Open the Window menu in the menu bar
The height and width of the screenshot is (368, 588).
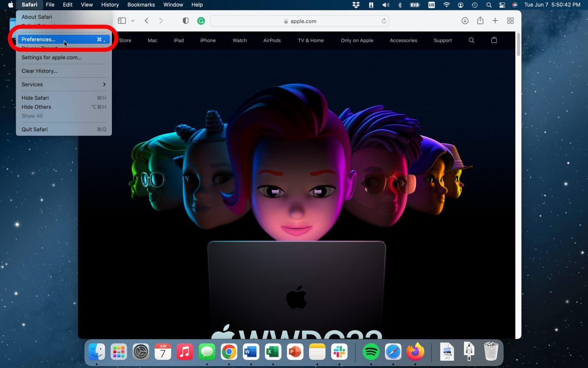(x=173, y=5)
